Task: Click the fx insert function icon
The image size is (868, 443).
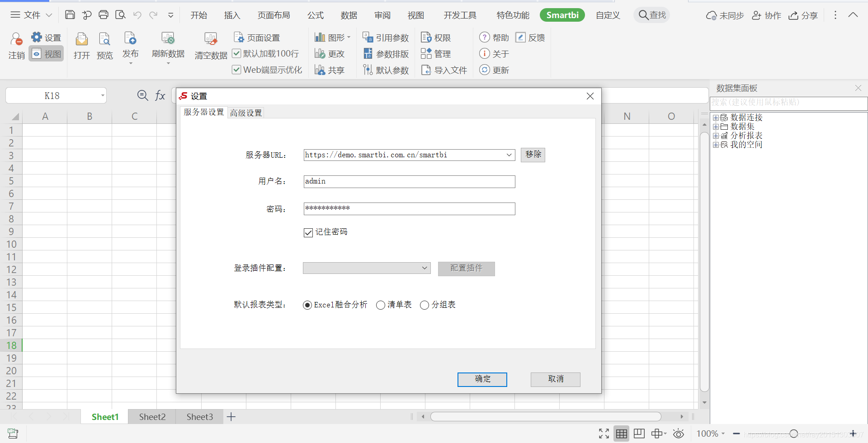Action: pos(160,95)
